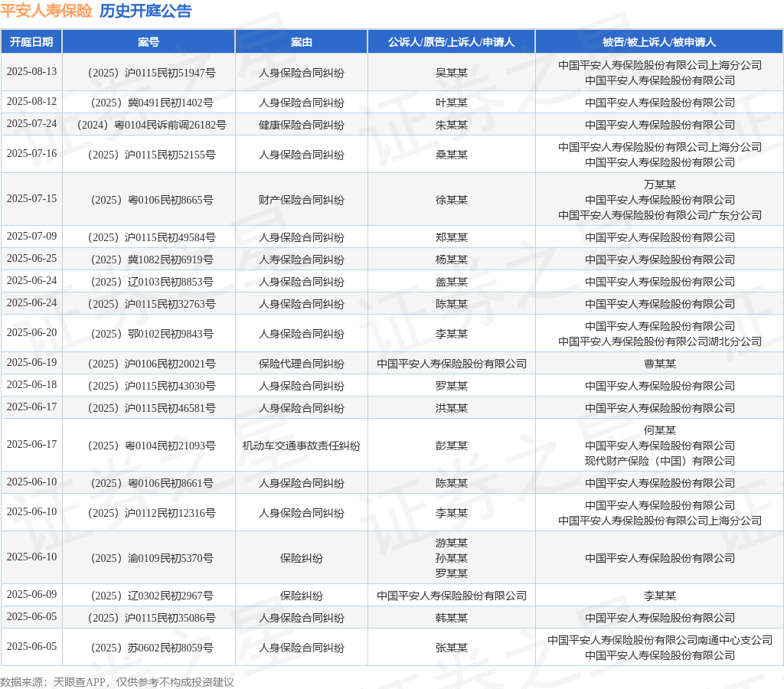Click case number (2025)冀0491民初1402号
The height and width of the screenshot is (689, 784).
pos(152,103)
